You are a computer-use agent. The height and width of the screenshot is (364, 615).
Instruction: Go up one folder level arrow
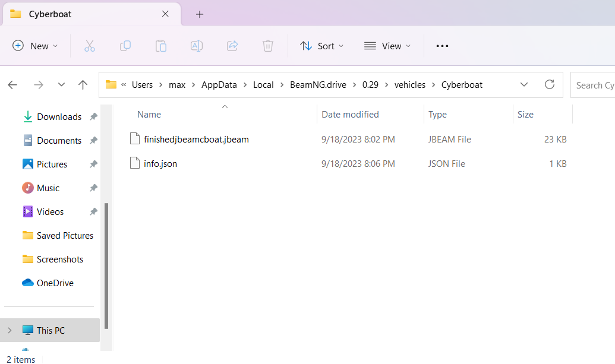[x=83, y=85]
